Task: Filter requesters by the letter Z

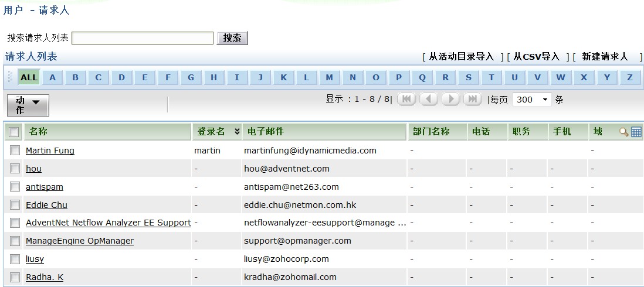Action: point(629,77)
